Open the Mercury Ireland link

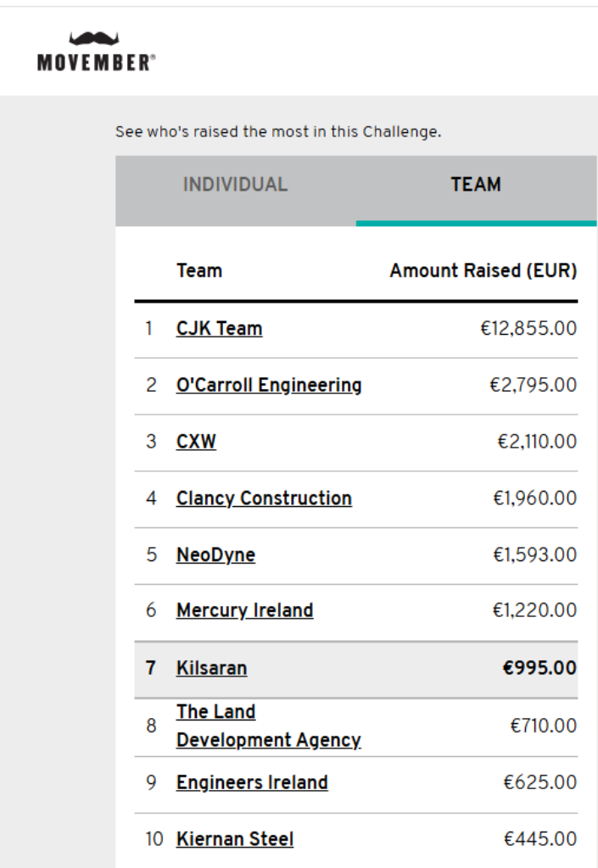pyautogui.click(x=244, y=610)
